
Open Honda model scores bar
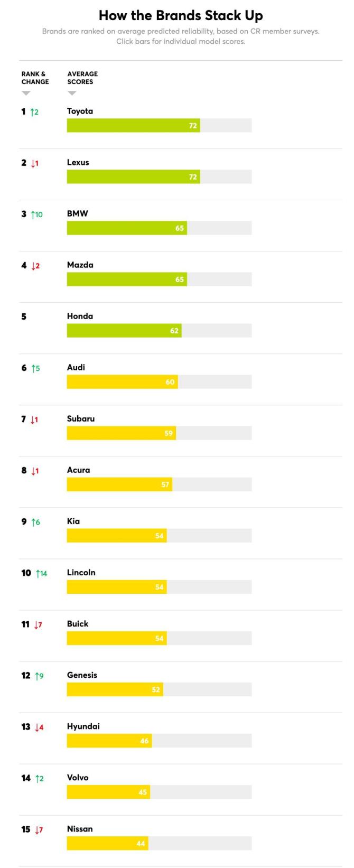159,330
